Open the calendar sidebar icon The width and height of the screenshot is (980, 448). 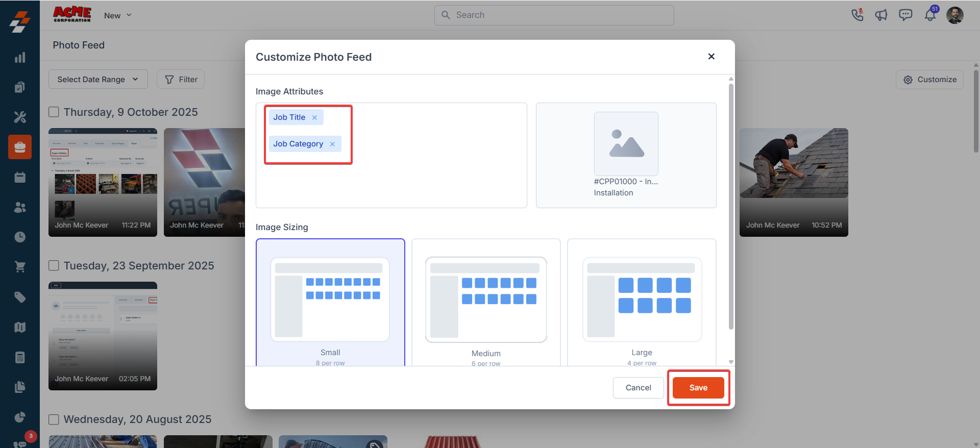20,177
